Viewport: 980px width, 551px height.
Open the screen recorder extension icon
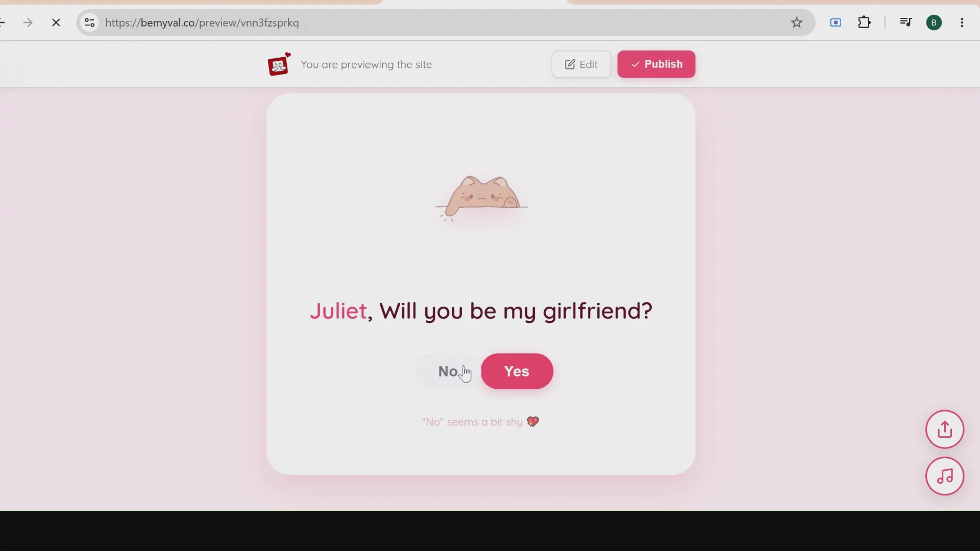pos(836,22)
